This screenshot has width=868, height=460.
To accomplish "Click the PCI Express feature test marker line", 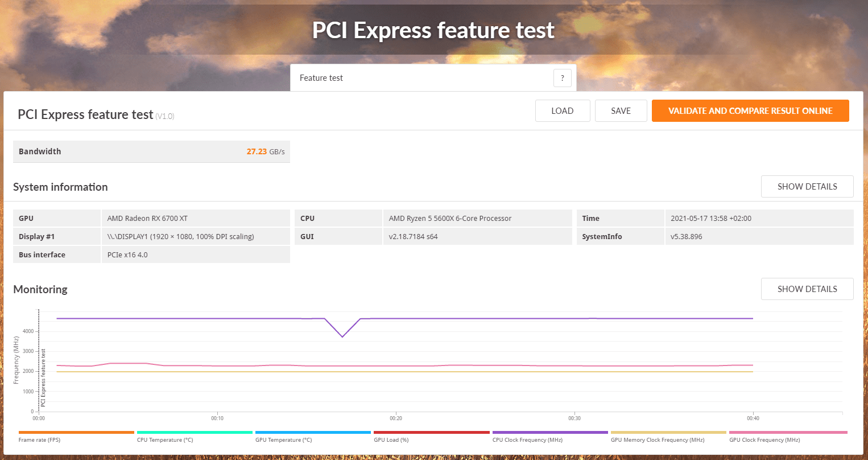I will tap(39, 360).
